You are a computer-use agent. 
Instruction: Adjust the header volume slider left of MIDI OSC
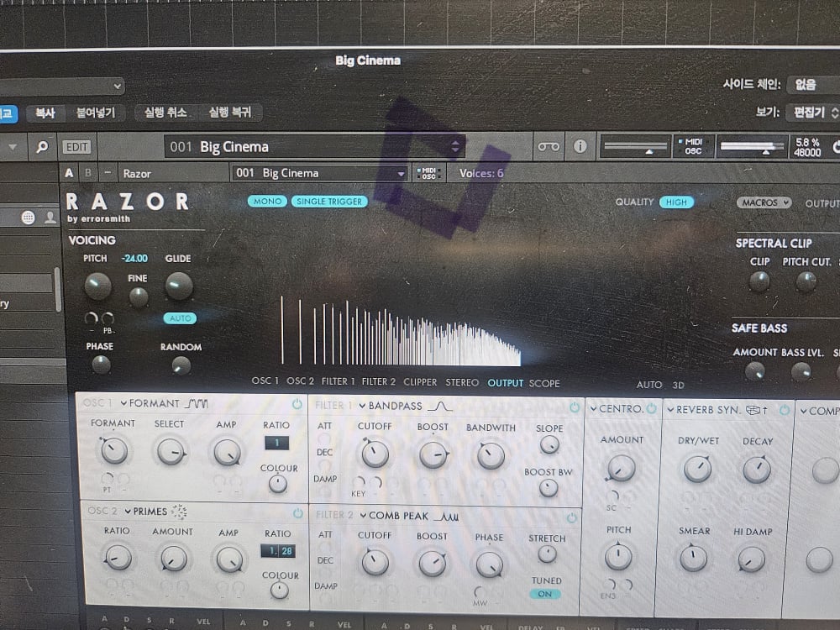point(635,145)
